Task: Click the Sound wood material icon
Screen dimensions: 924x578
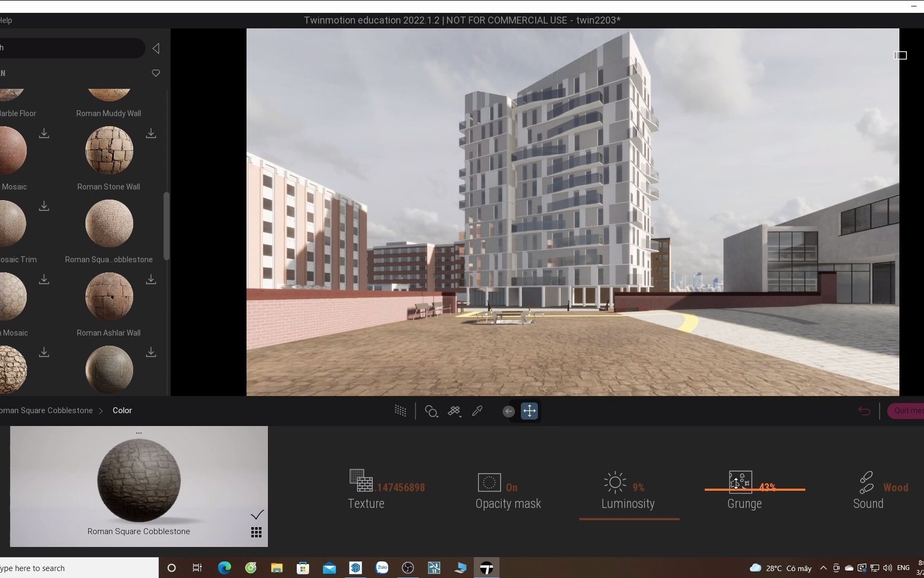Action: [x=866, y=481]
